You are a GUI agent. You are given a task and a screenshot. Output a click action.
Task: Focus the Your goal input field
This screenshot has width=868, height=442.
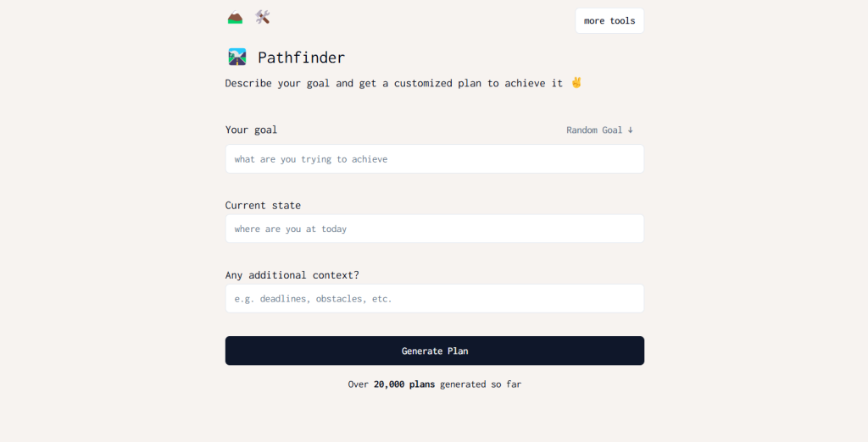(x=434, y=159)
